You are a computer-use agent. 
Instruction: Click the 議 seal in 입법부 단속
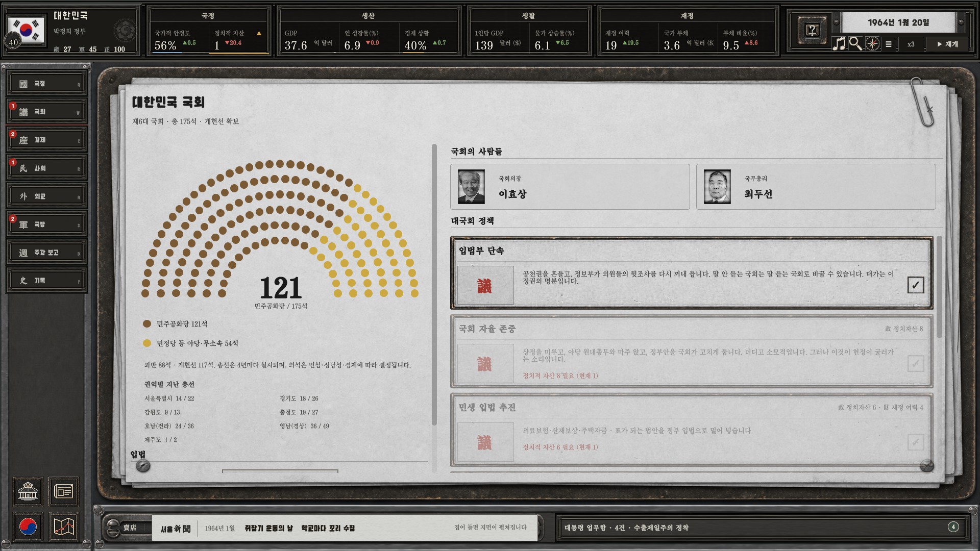click(485, 286)
